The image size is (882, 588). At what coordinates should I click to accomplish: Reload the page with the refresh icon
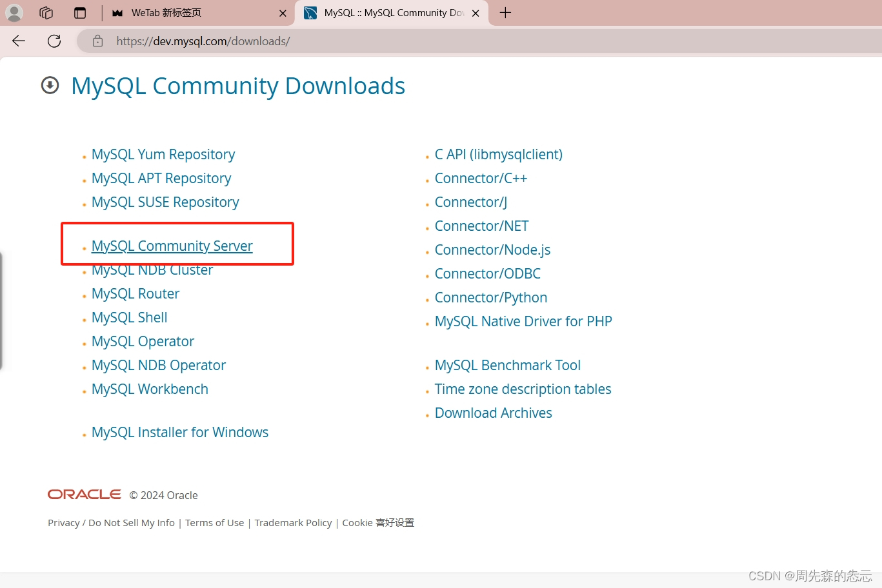point(54,41)
